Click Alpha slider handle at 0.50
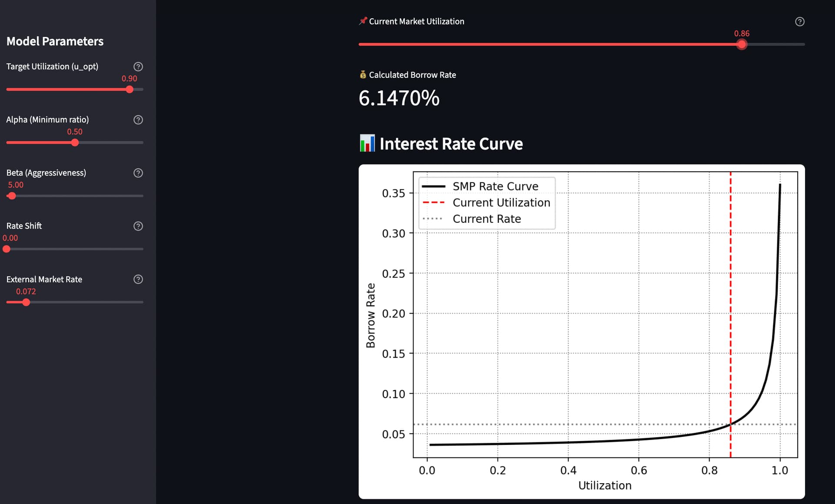Screen dimensions: 835x504 [x=75, y=143]
